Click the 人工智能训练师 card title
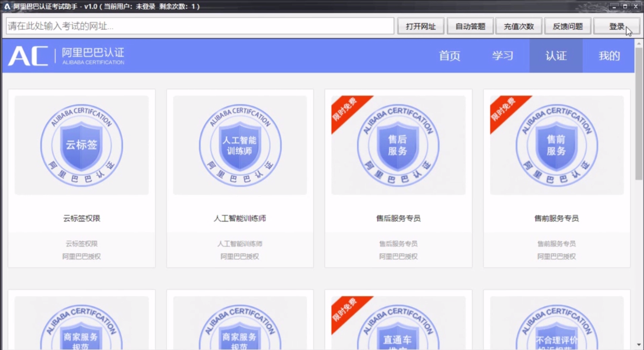This screenshot has height=350, width=644. click(x=240, y=218)
